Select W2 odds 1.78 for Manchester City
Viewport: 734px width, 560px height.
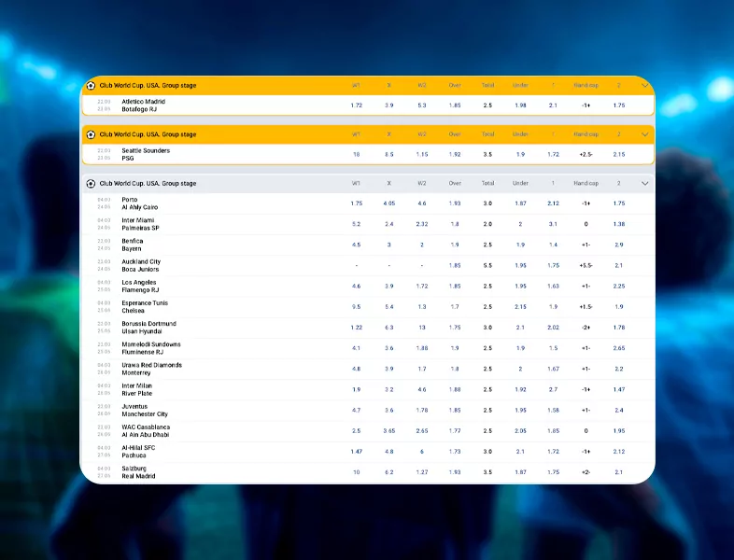click(422, 411)
